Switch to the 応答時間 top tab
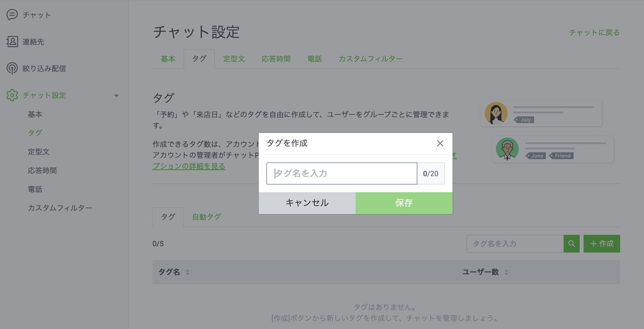 (276, 59)
